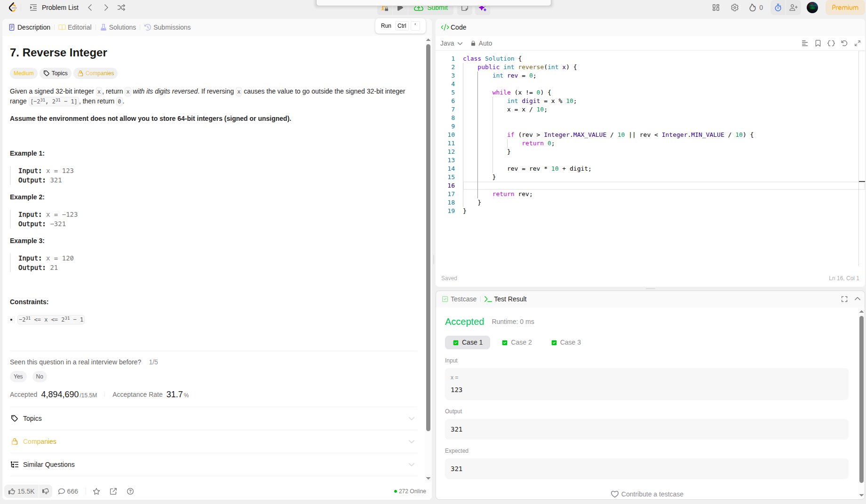Select the Case 1 test case
Viewport: 866px width, 504px height.
click(x=468, y=342)
